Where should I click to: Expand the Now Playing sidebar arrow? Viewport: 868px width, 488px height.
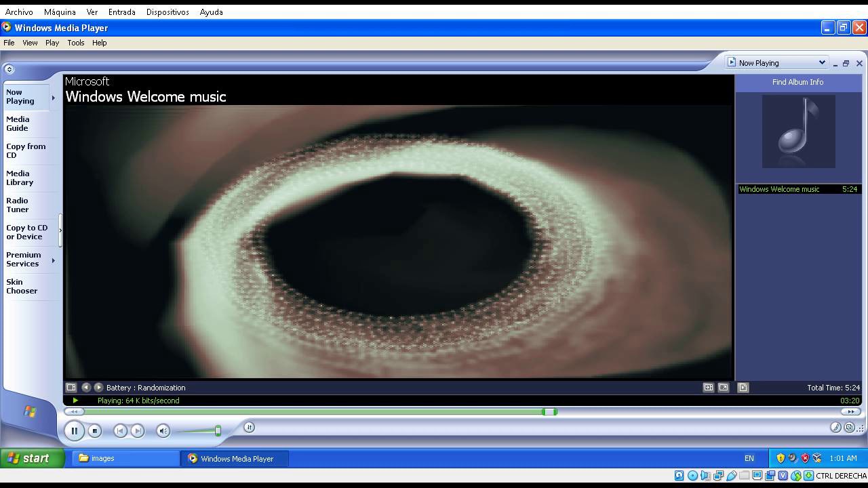[x=53, y=98]
